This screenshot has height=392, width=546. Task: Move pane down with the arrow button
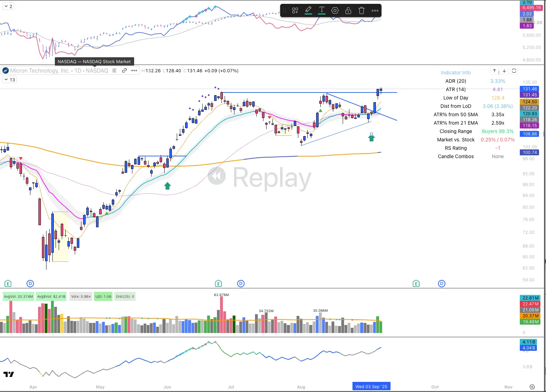504,71
